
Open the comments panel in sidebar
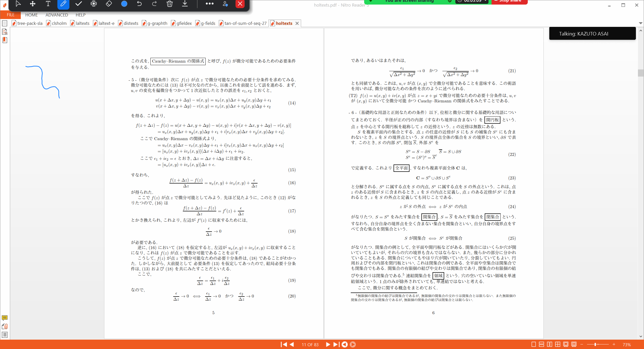[x=5, y=318]
